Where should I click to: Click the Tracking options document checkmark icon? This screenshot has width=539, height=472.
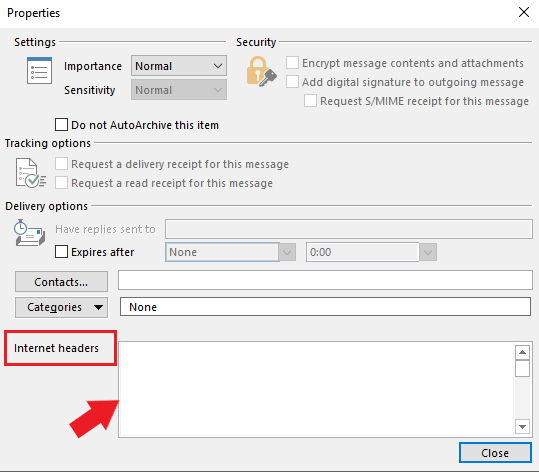pyautogui.click(x=31, y=173)
